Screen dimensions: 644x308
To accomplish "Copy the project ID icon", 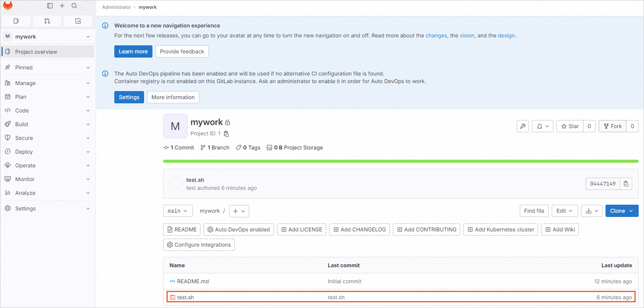I will tap(226, 134).
